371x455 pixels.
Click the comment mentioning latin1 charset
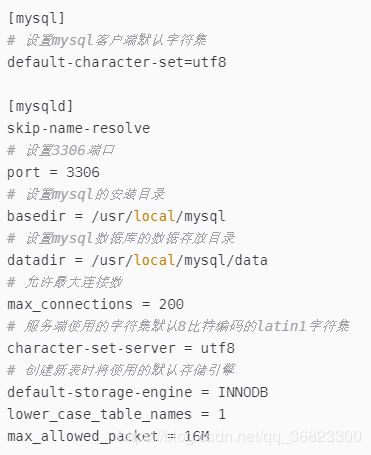click(178, 326)
